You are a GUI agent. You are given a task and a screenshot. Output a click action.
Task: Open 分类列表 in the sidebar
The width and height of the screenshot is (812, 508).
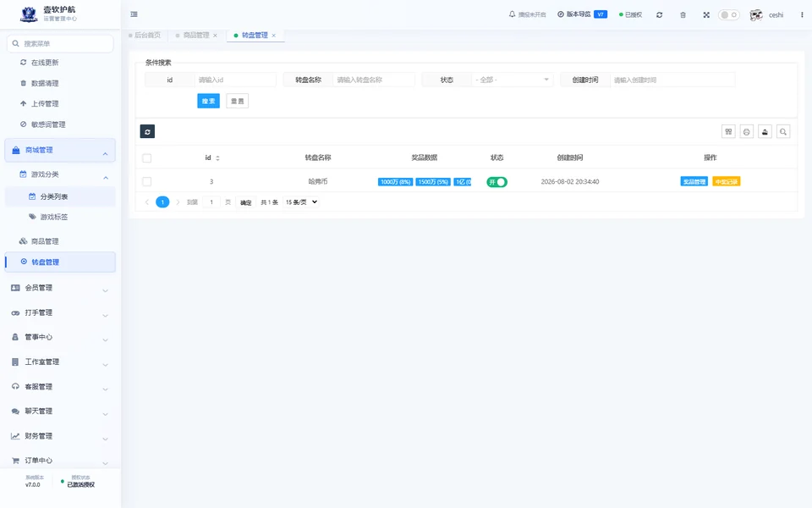pyautogui.click(x=60, y=196)
